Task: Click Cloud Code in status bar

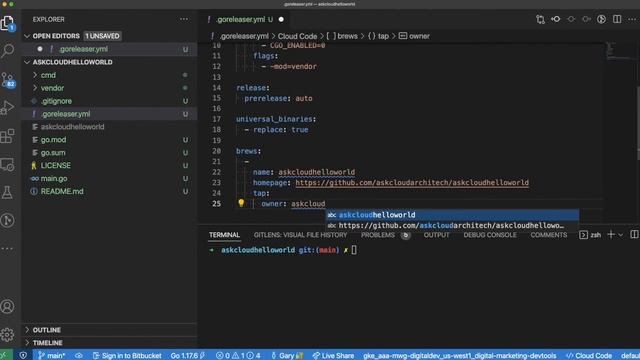Action: (x=589, y=356)
